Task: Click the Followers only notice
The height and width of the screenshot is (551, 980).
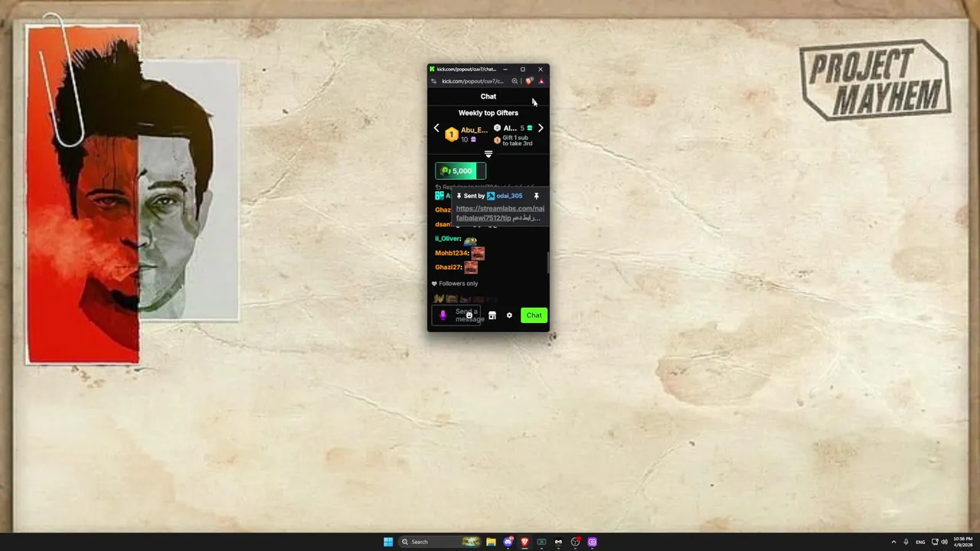Action: coord(455,283)
